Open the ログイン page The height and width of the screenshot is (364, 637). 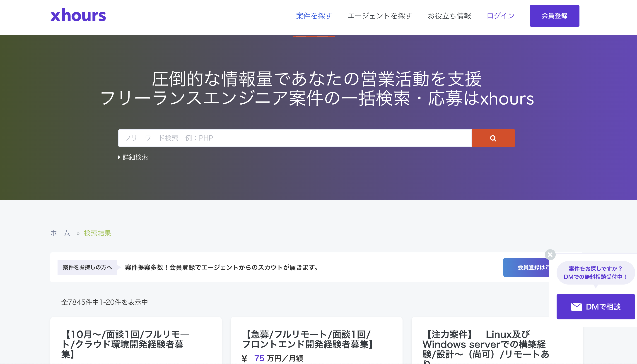click(x=500, y=15)
